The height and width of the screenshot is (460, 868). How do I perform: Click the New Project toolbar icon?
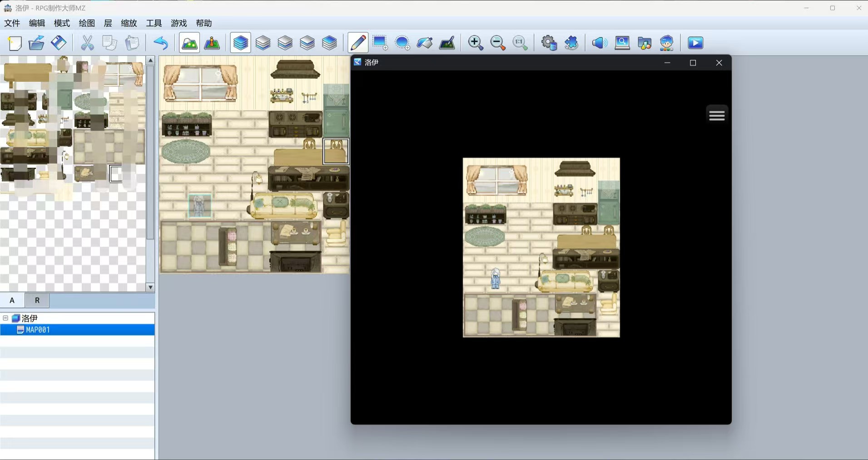(15, 43)
